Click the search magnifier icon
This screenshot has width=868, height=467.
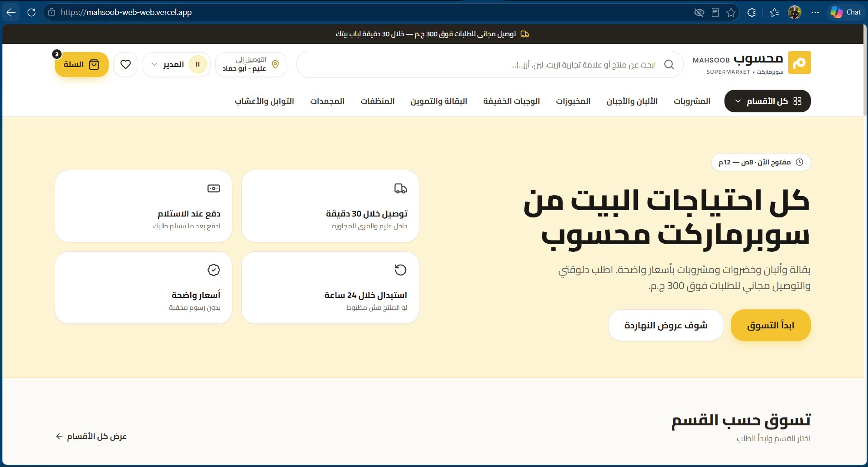(x=669, y=64)
